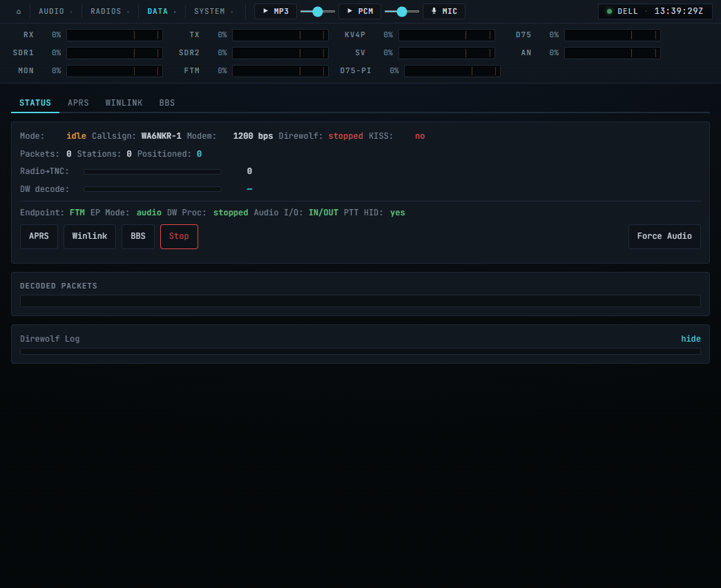Screen dimensions: 721x588
Task: Click the PTT HID value yes
Action: point(398,213)
